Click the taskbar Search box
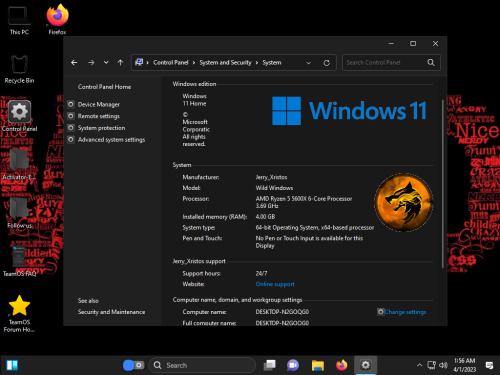Viewport: 500px width, 375px height. (202, 365)
